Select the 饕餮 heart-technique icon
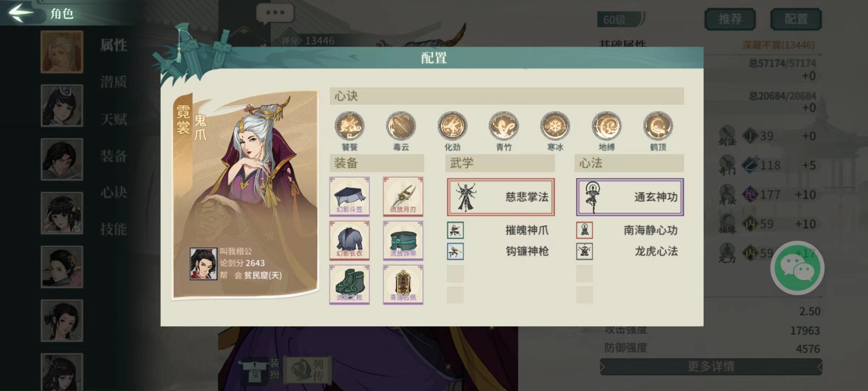The height and width of the screenshot is (391, 868). 349,126
